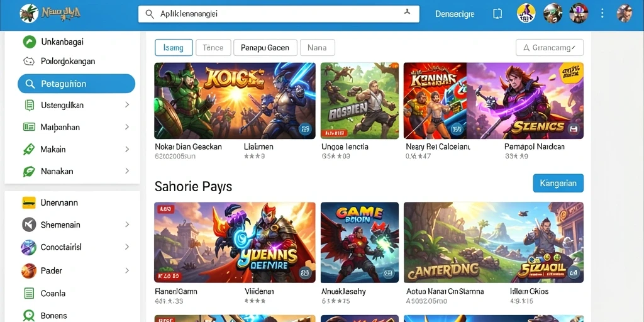
Task: Expand the Makain chevron
Action: tap(127, 149)
